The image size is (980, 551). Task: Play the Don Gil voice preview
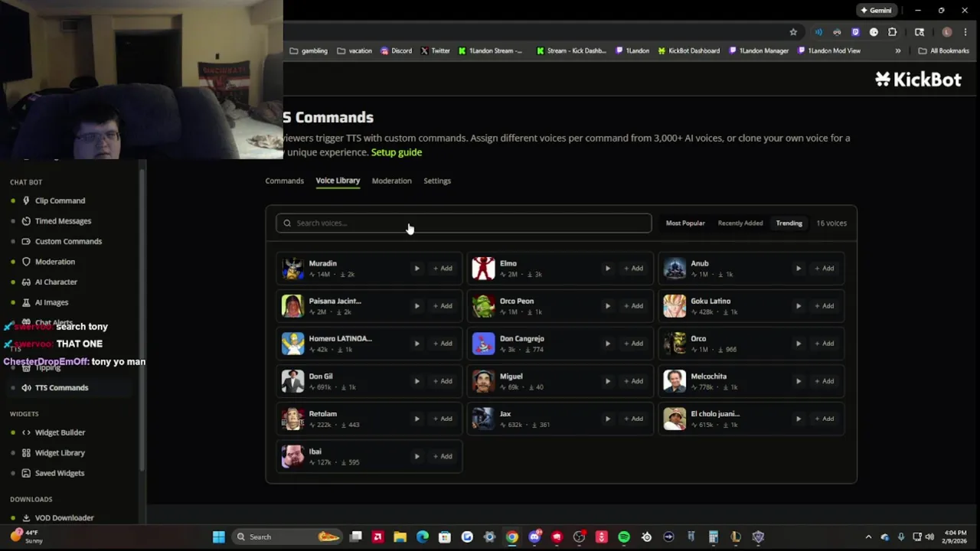[416, 381]
